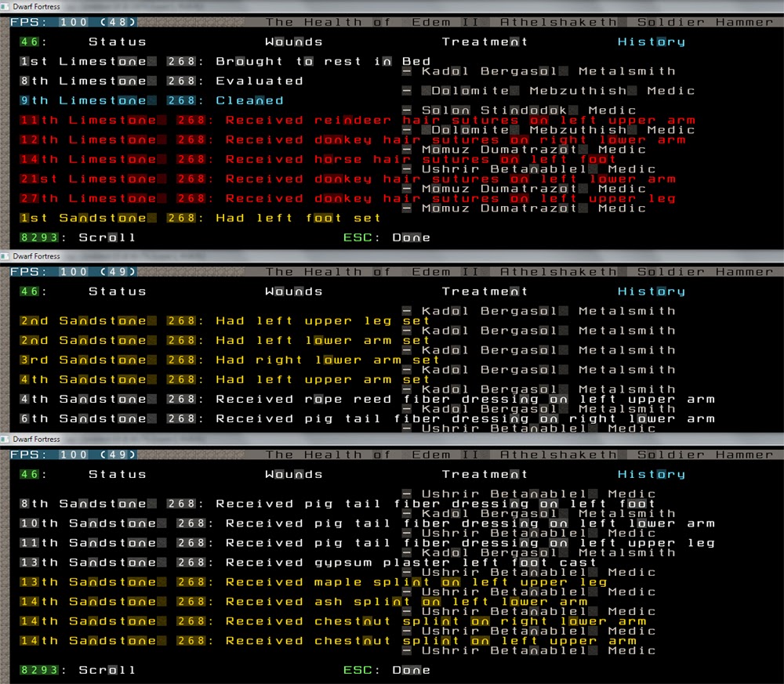Switch to the Wounds tab in the middle window
Viewport: 784px width, 684px height.
pyautogui.click(x=294, y=291)
